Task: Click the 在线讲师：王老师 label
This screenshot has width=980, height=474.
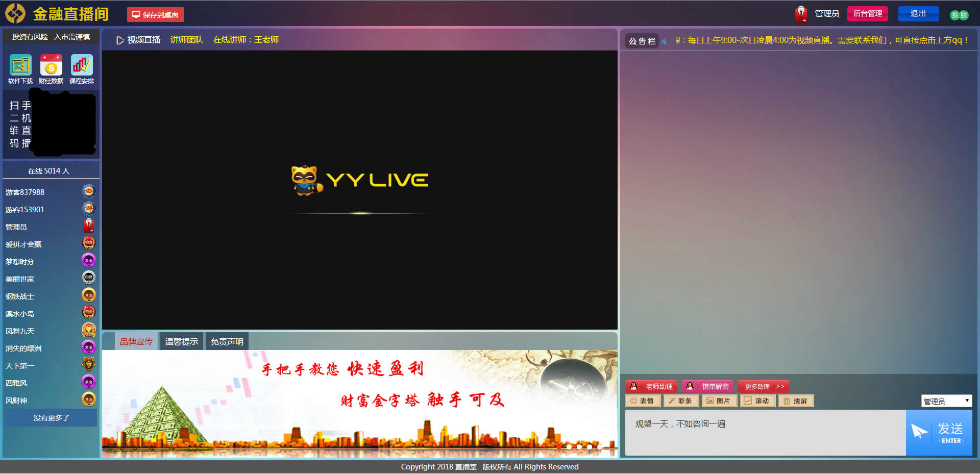Action: [x=246, y=40]
